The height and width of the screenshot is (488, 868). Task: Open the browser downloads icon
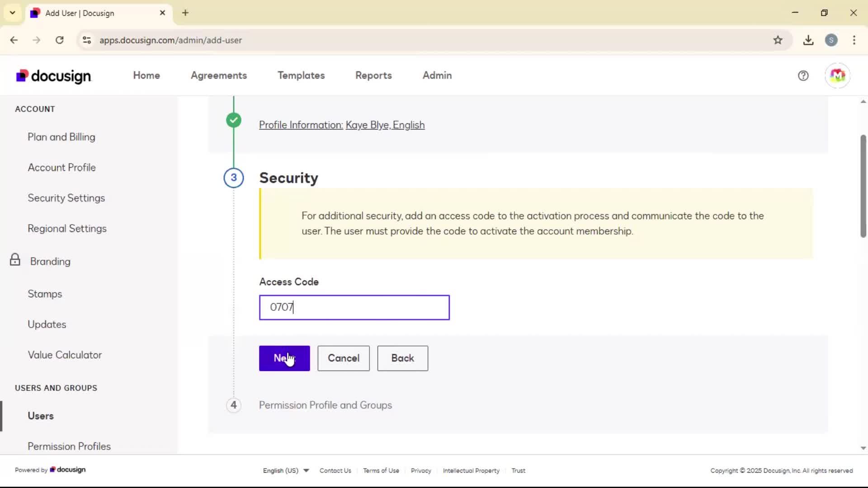pos(808,40)
